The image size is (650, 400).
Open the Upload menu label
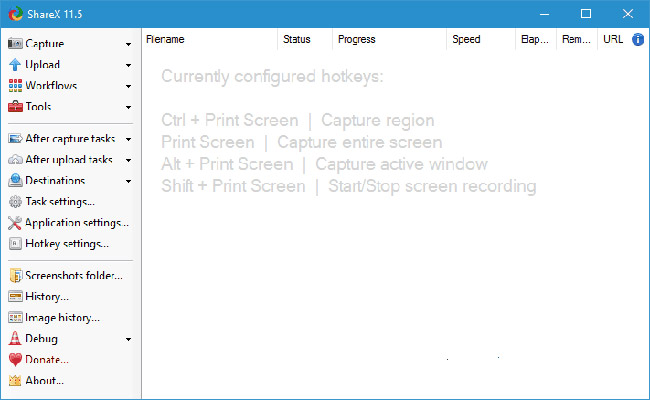pos(43,65)
